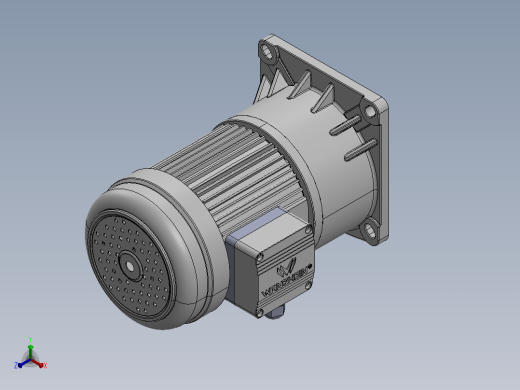Click the red X axis of the triad

(37, 363)
